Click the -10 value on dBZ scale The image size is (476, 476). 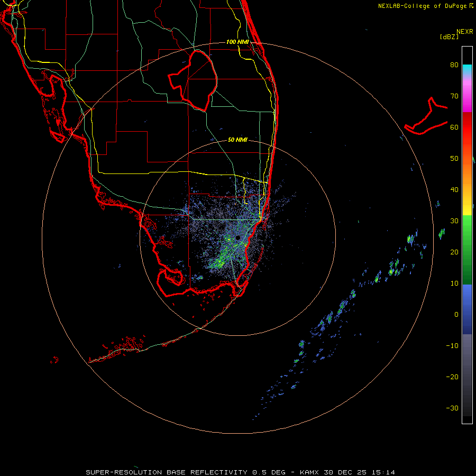pyautogui.click(x=452, y=346)
